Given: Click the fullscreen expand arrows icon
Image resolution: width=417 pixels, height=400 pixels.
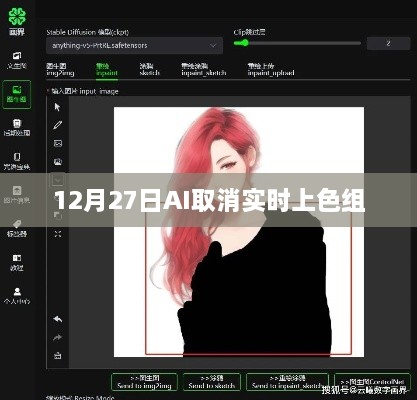Looking at the screenshot, I should coord(58,234).
